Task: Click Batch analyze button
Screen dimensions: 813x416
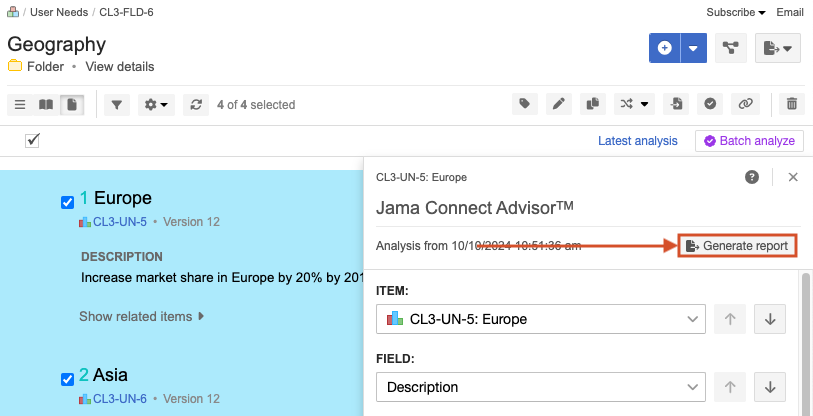Action: 749,141
